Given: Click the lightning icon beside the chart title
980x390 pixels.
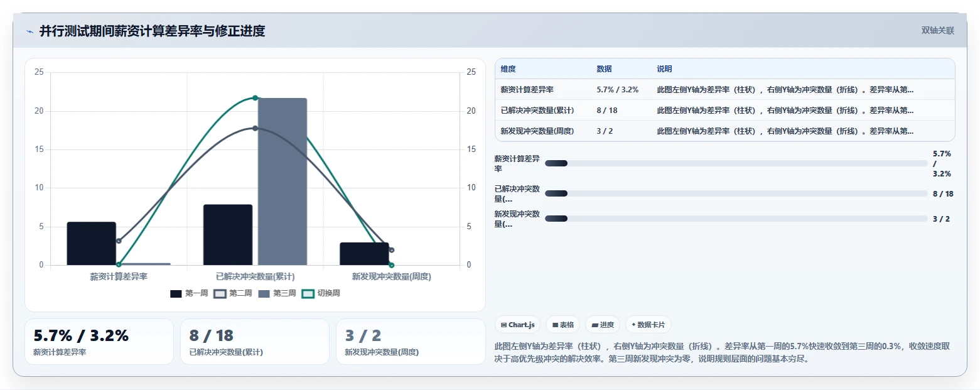Looking at the screenshot, I should (30, 31).
